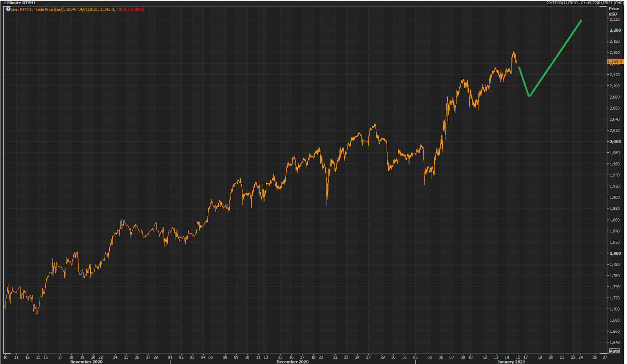Image resolution: width=627 pixels, height=364 pixels.
Task: Click the 1,740 price axis label
Action: coord(615,287)
